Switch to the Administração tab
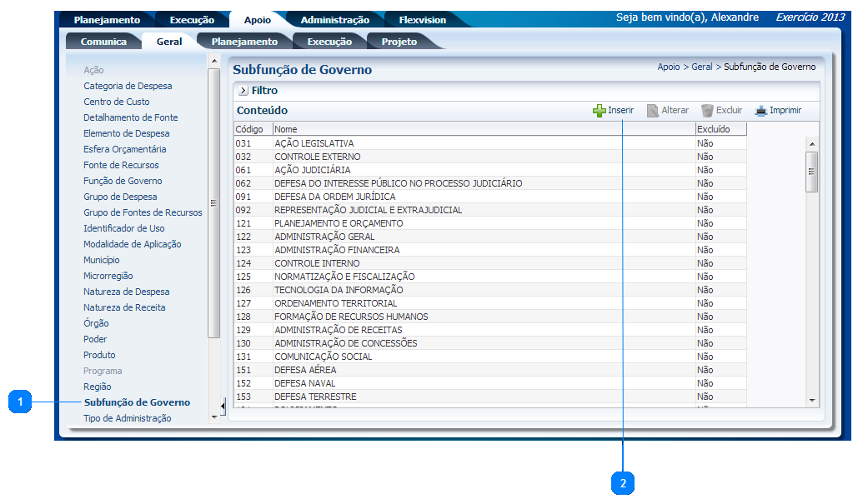The height and width of the screenshot is (504, 868). pos(334,20)
